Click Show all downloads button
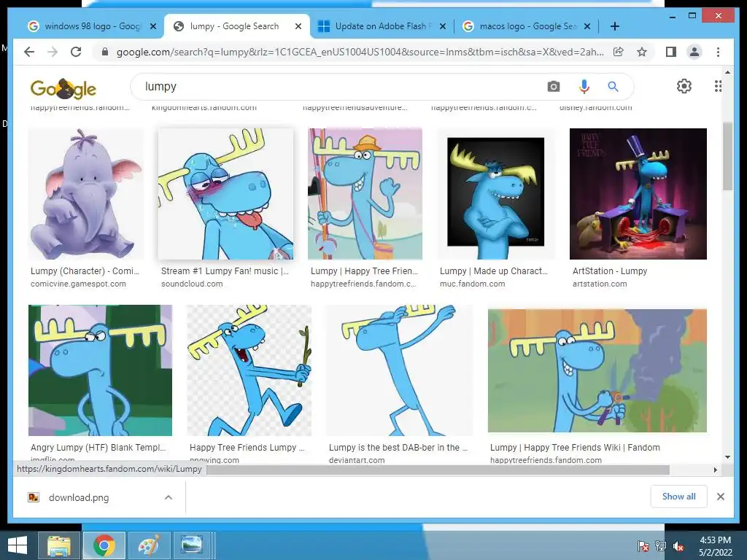 coord(678,497)
